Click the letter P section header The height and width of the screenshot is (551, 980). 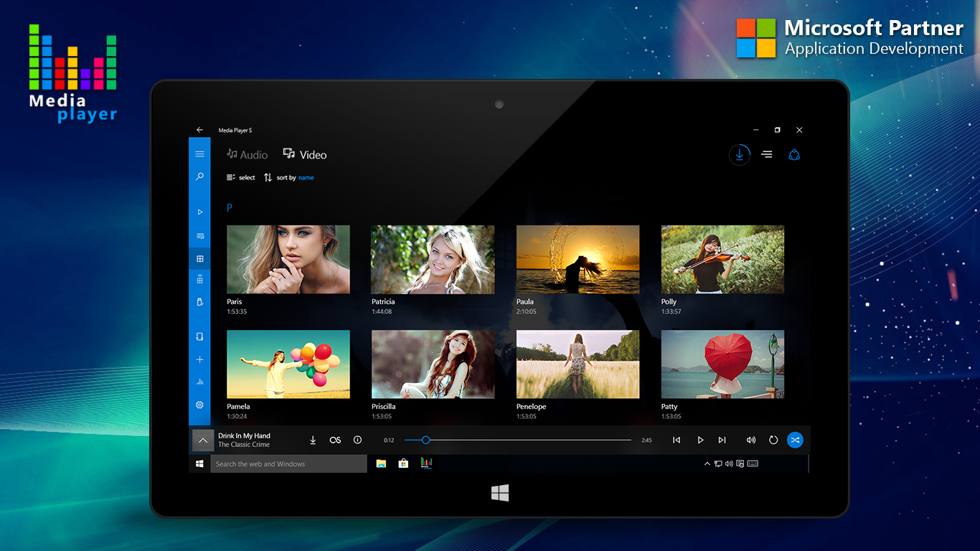(230, 207)
